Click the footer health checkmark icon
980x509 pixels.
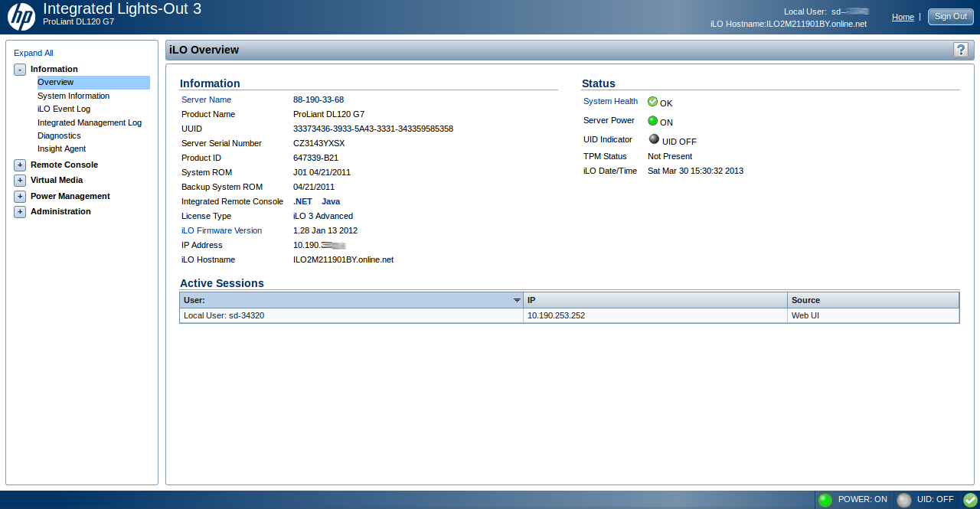(970, 500)
